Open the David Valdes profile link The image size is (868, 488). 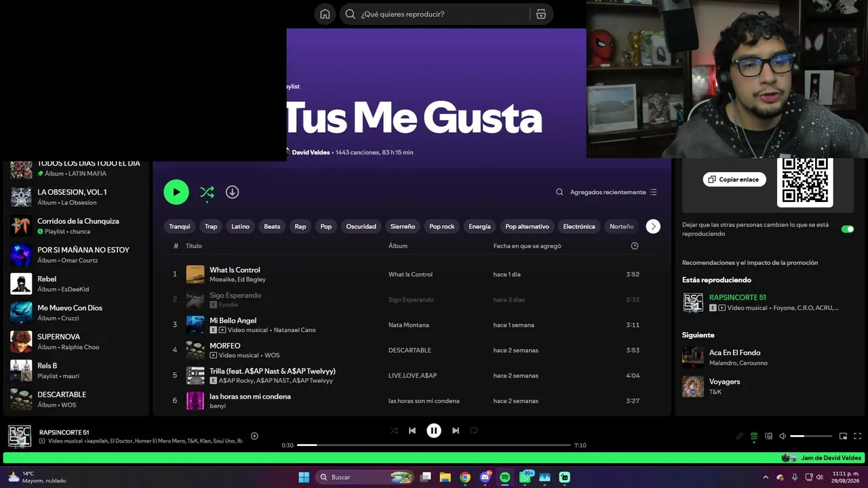[311, 152]
